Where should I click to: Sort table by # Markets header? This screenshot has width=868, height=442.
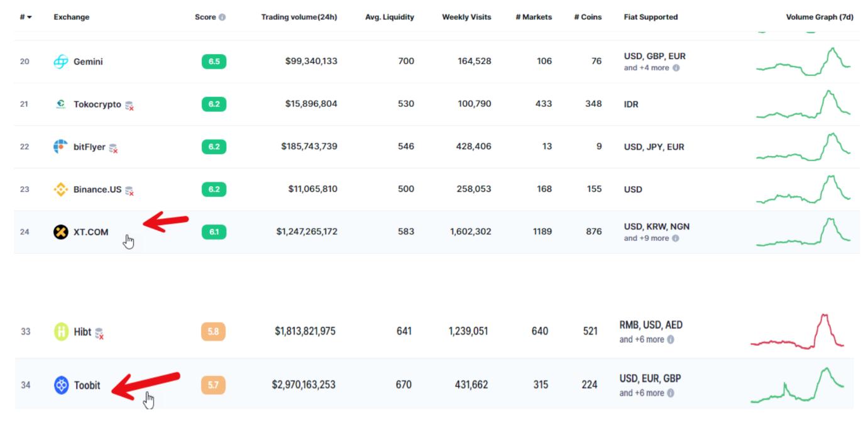tap(534, 17)
